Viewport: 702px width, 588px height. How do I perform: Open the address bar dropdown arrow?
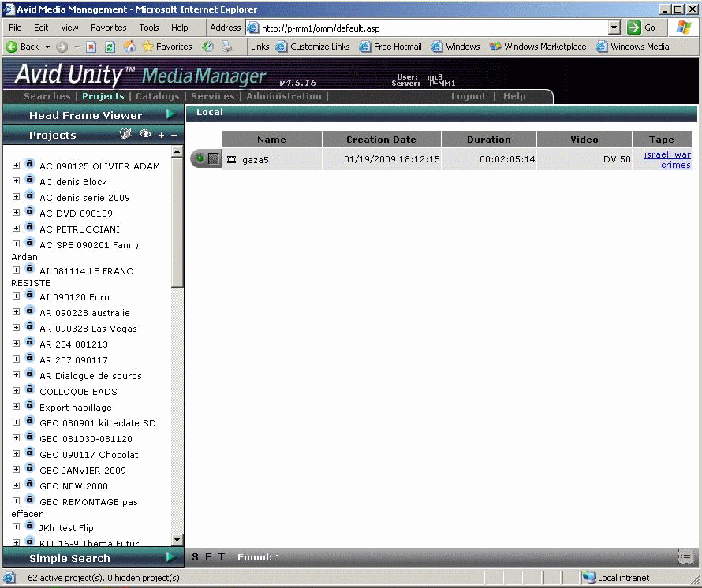[x=614, y=28]
